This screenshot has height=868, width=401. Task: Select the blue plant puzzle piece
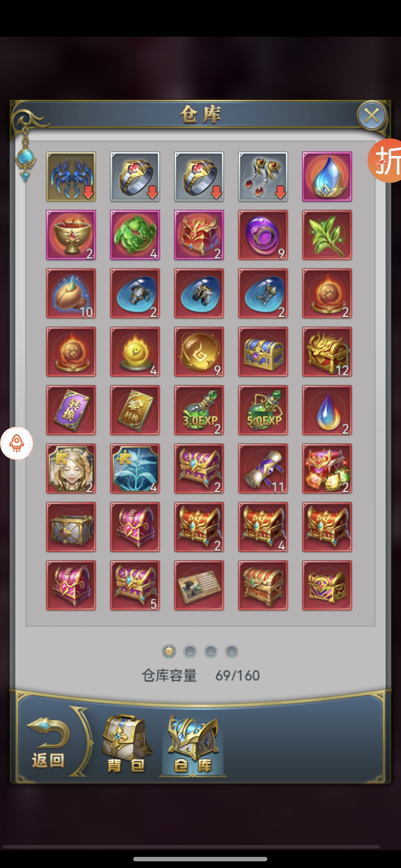pos(135,468)
